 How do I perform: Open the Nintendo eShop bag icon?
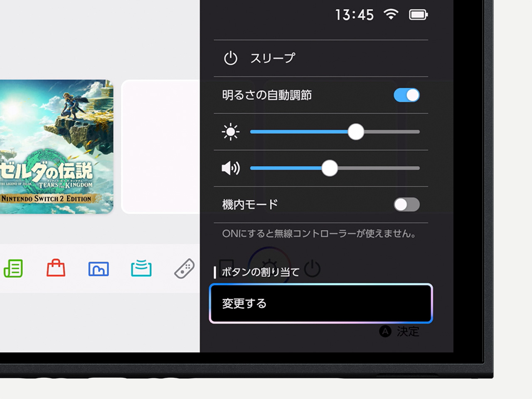point(56,268)
